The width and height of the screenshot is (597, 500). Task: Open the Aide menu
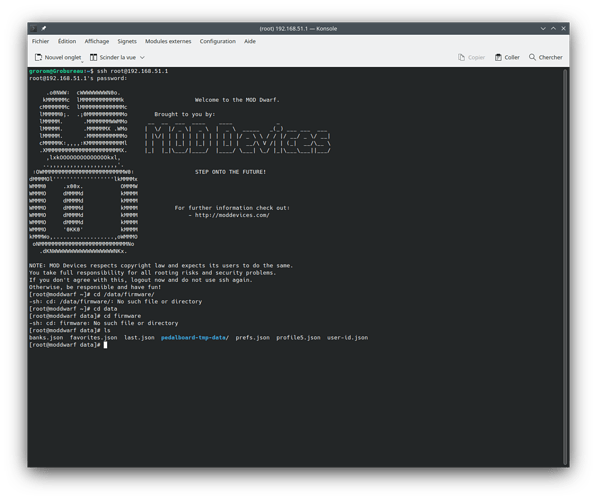(x=250, y=41)
